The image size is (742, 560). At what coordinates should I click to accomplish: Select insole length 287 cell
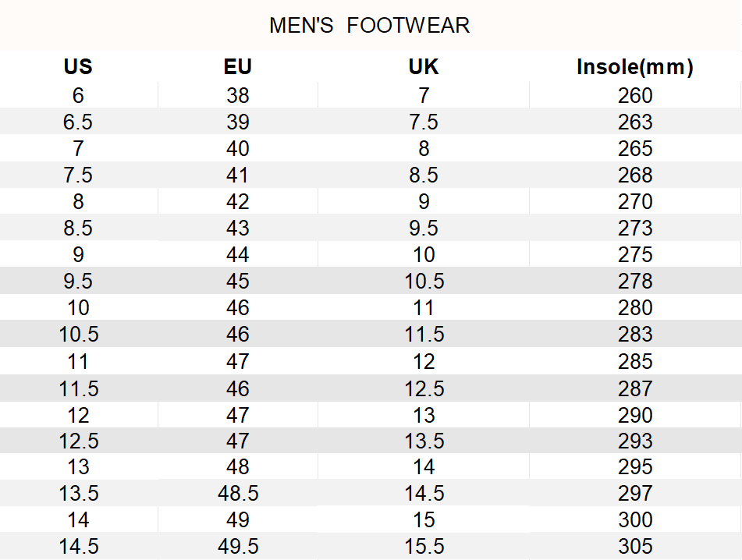point(635,388)
